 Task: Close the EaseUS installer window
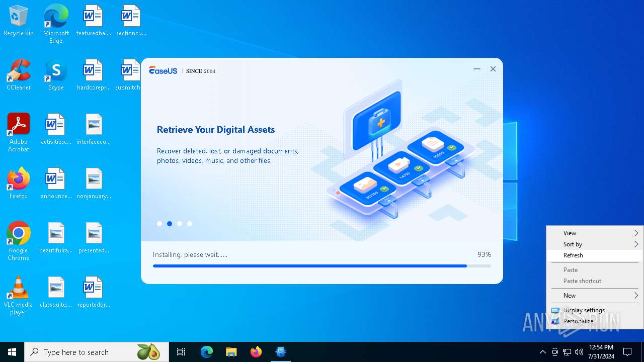(493, 69)
